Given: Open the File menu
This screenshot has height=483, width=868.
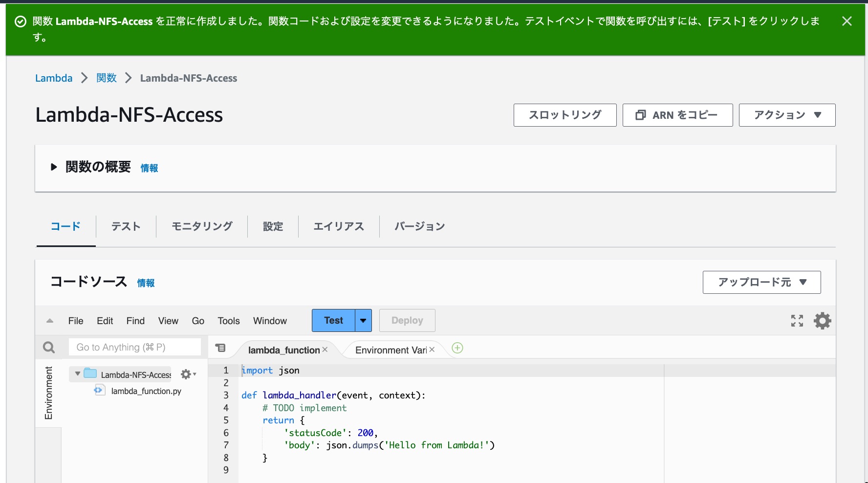Looking at the screenshot, I should (76, 321).
